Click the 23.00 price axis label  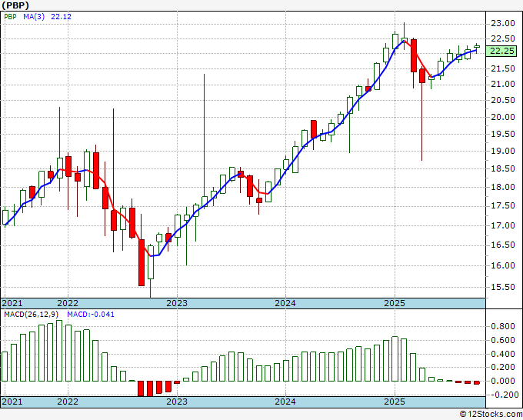(503, 23)
